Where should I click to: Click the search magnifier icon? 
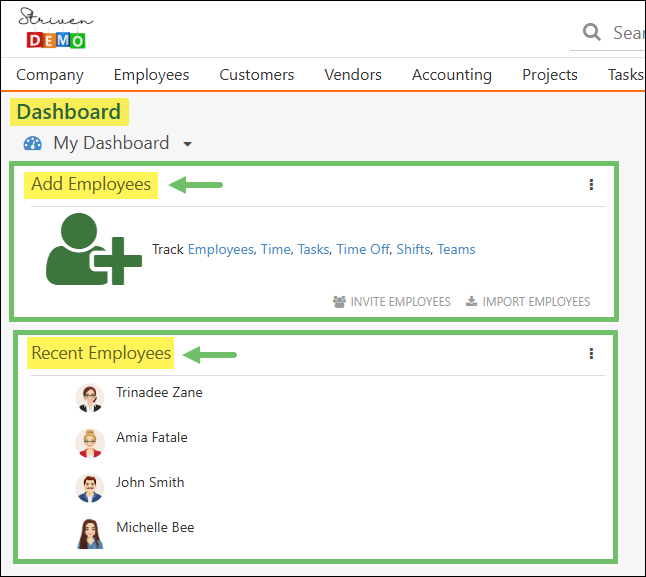click(x=592, y=32)
